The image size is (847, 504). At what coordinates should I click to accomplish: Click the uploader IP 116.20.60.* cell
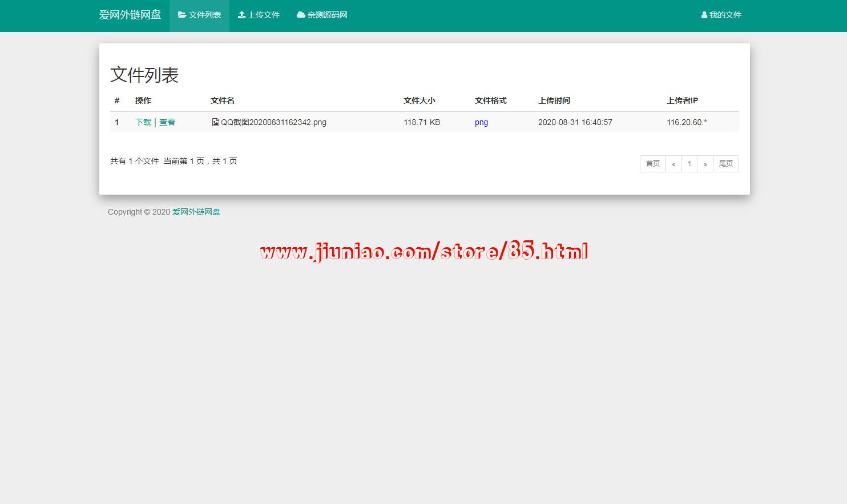[687, 122]
